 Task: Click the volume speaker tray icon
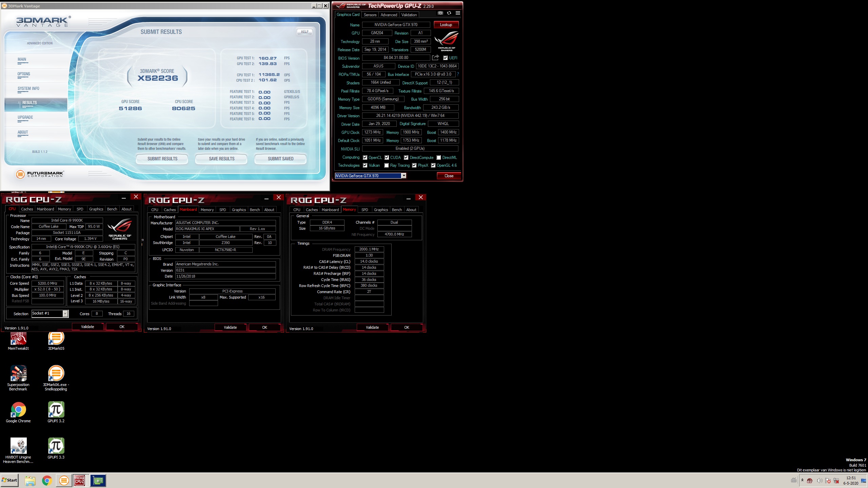819,481
